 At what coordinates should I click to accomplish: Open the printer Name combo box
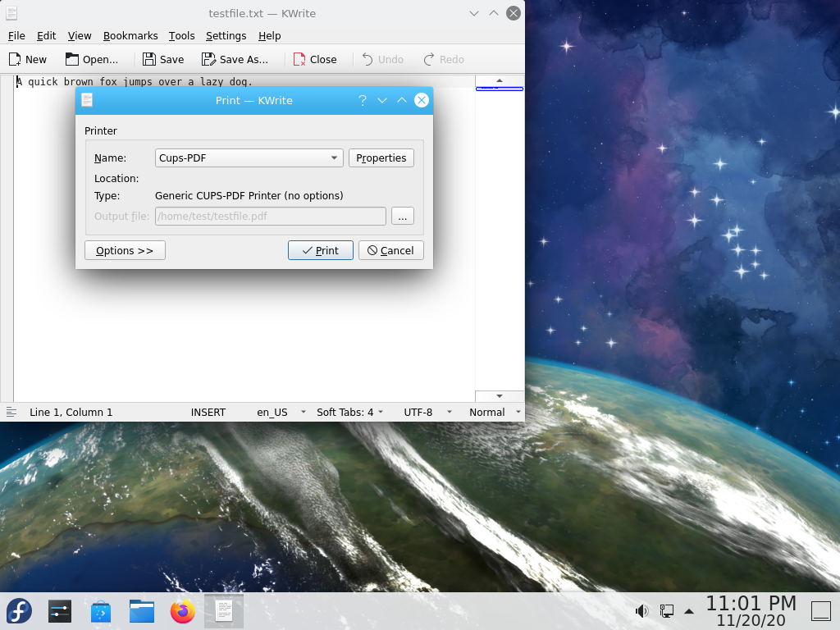pos(249,158)
